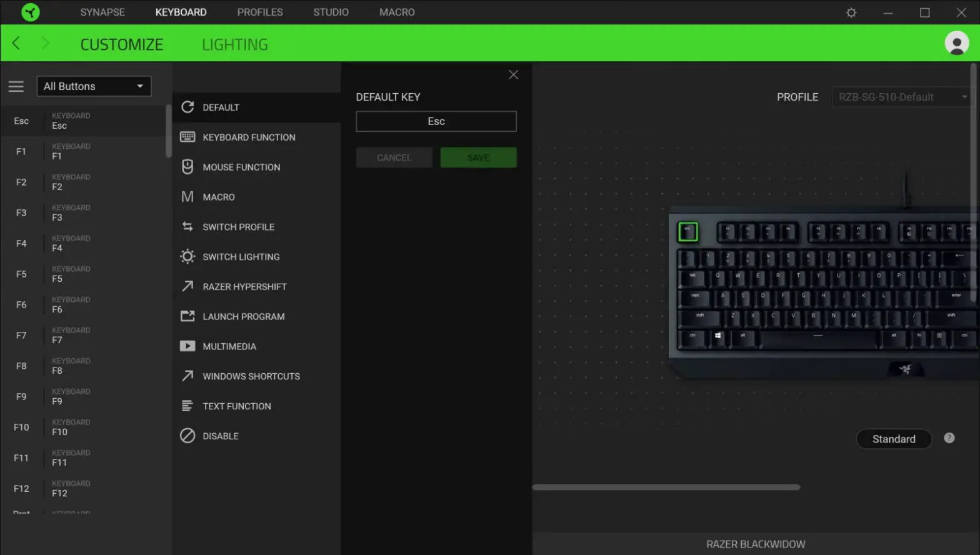Viewport: 980px width, 555px height.
Task: Click the Switch Profile arrows icon
Action: click(x=187, y=226)
